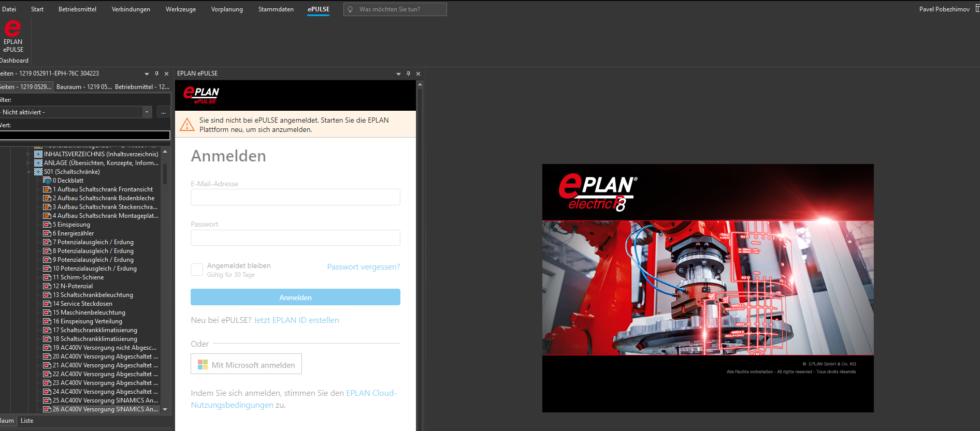Viewport: 980px width, 431px height.
Task: Click the Anmelden login button
Action: [x=295, y=297]
